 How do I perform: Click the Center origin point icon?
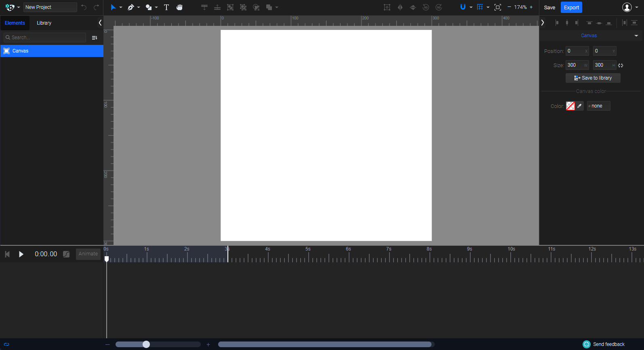[x=387, y=7]
